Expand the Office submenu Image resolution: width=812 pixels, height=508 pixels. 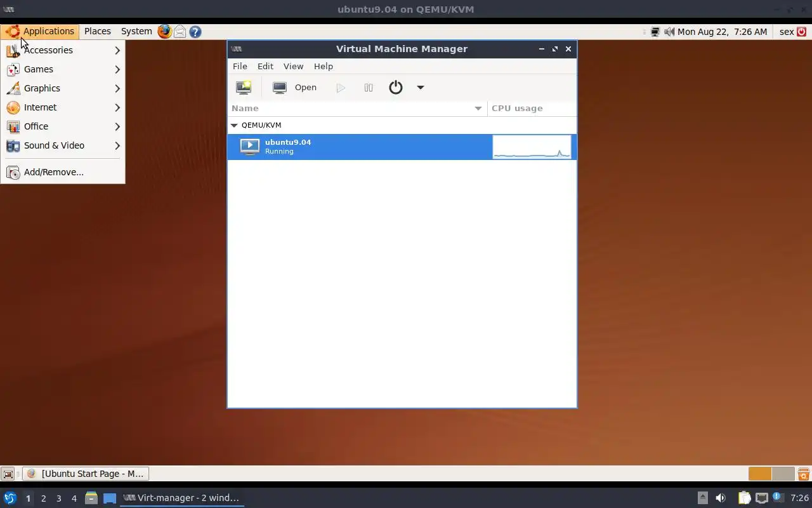63,126
